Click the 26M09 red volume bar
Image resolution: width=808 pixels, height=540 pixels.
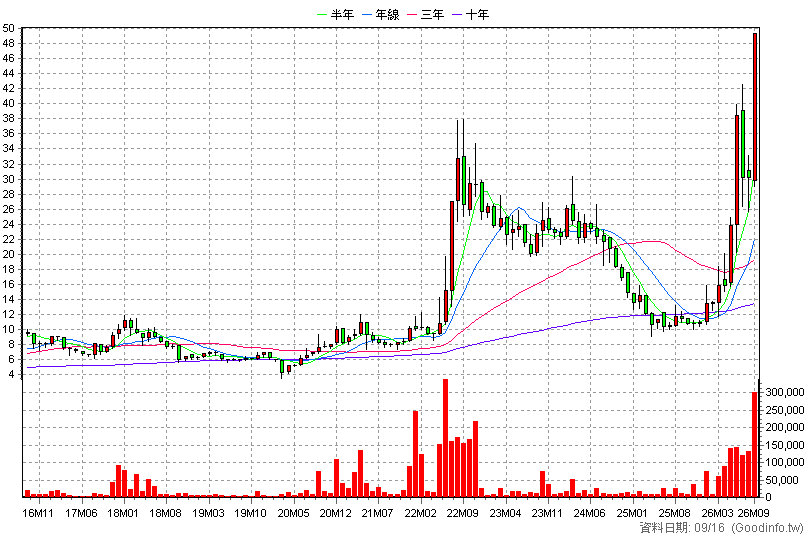pos(755,444)
